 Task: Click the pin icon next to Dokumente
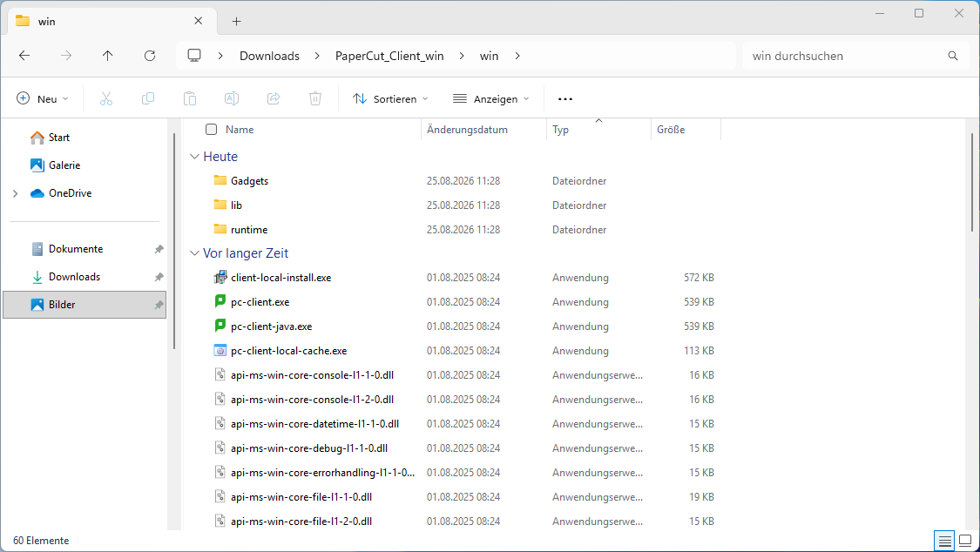(159, 249)
